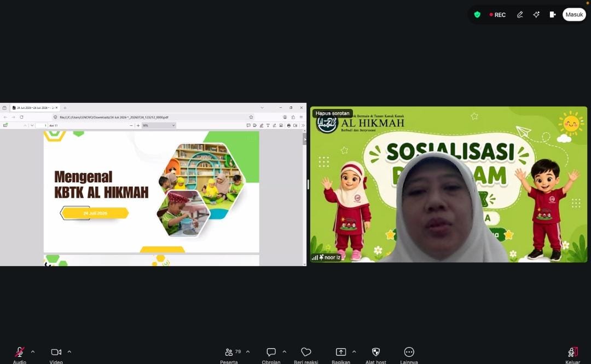Open the browser hamburger menu
Viewport: 591px width, 364px height.
pyautogui.click(x=301, y=117)
